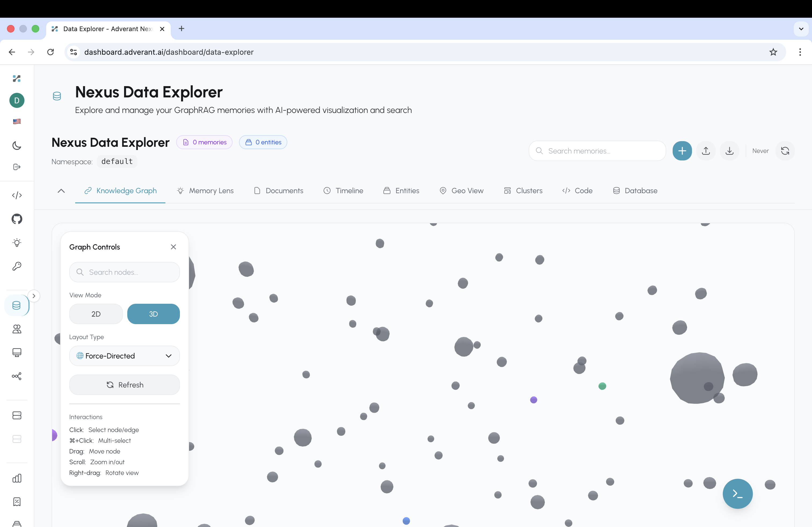812x527 pixels.
Task: Upload memories with the upload icon
Action: 706,151
